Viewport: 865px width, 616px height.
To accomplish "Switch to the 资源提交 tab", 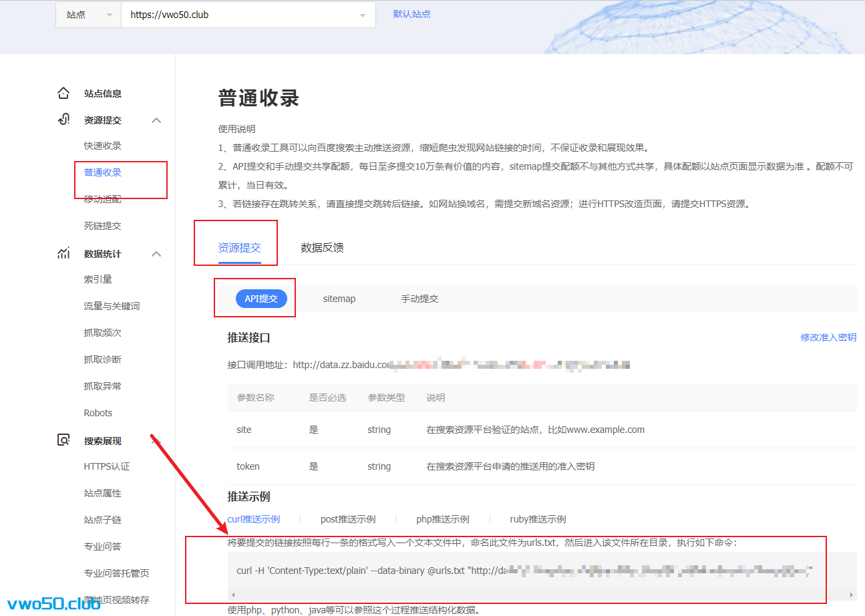I will click(240, 248).
